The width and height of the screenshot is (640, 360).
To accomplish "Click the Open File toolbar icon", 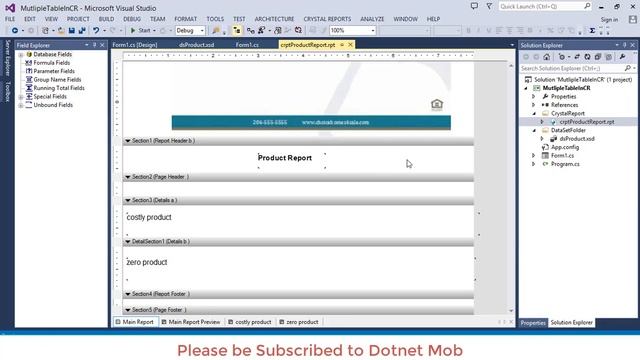I will click(x=61, y=31).
